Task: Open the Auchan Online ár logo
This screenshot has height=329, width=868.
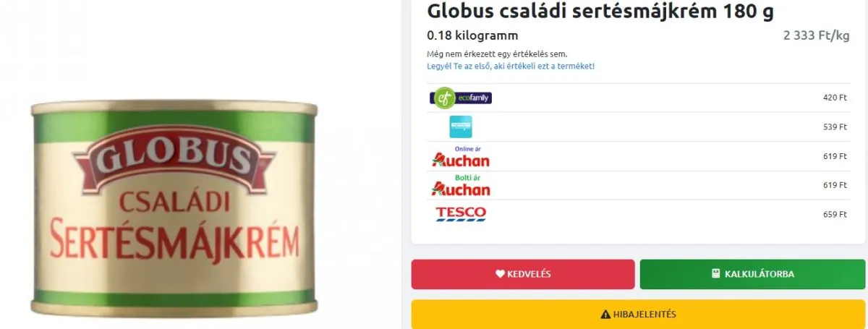Action: 461,156
